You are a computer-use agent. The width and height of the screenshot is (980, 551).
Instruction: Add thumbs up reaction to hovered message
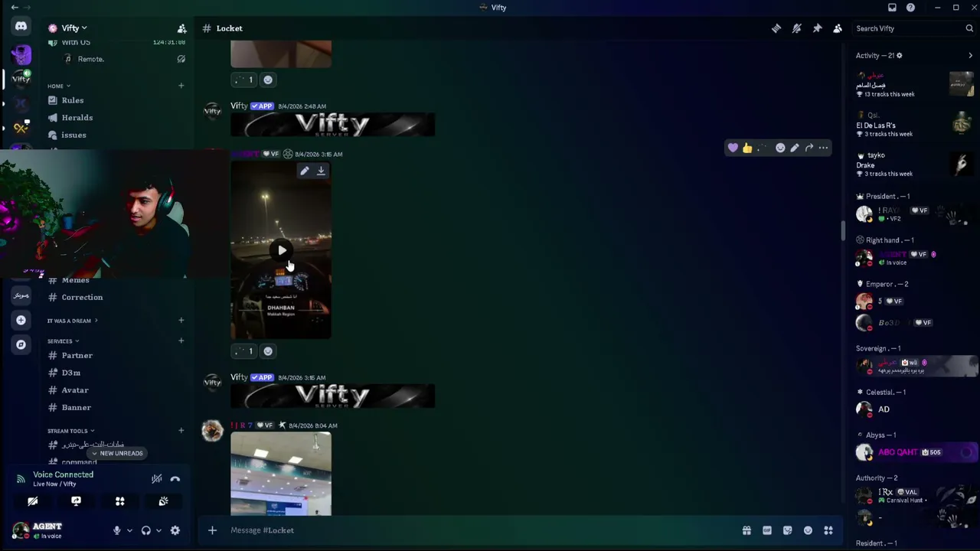pos(747,148)
